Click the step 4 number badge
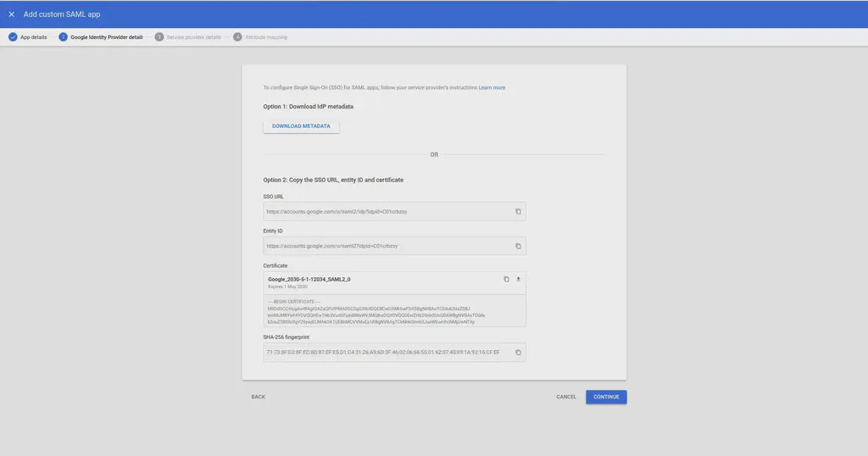The image size is (868, 456). (x=237, y=37)
